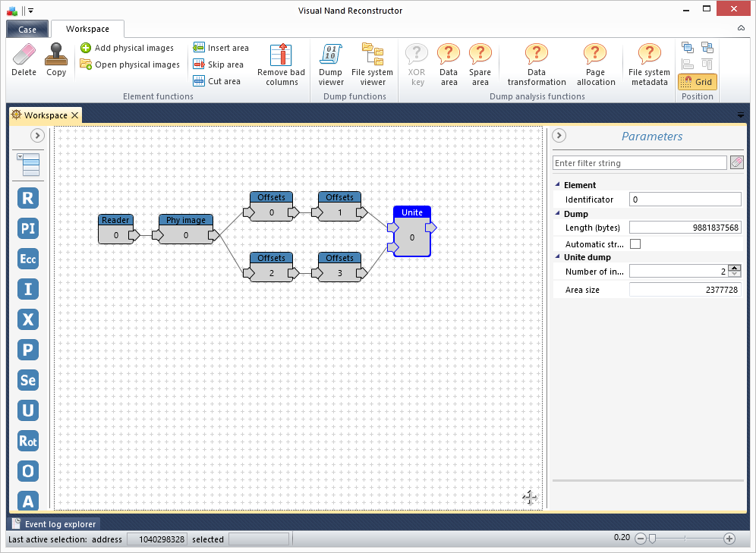Viewport: 756px width, 553px height.
Task: Select the A element in sidebar
Action: 28,500
